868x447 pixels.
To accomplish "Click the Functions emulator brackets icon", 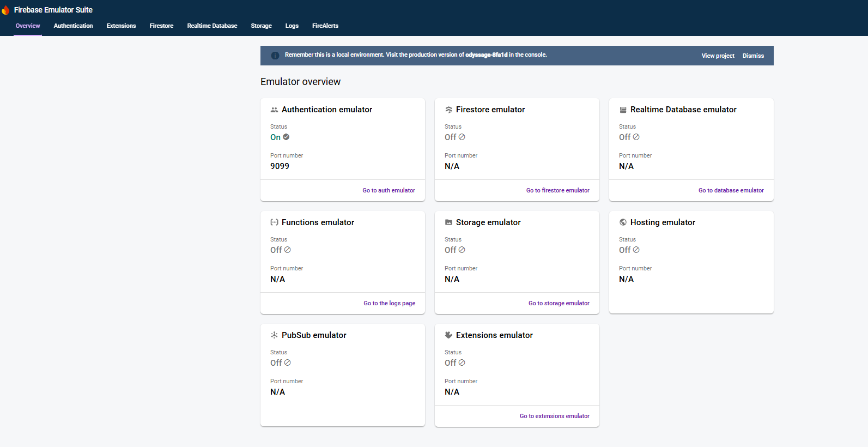I will (x=274, y=222).
